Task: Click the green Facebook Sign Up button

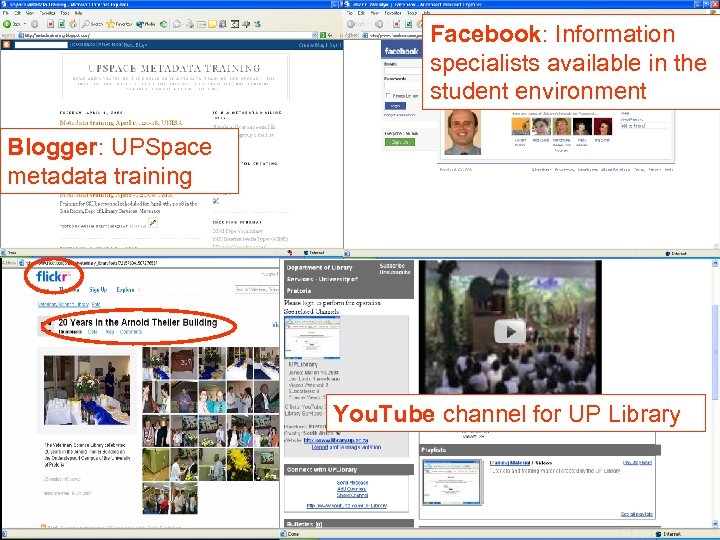Action: tap(399, 142)
